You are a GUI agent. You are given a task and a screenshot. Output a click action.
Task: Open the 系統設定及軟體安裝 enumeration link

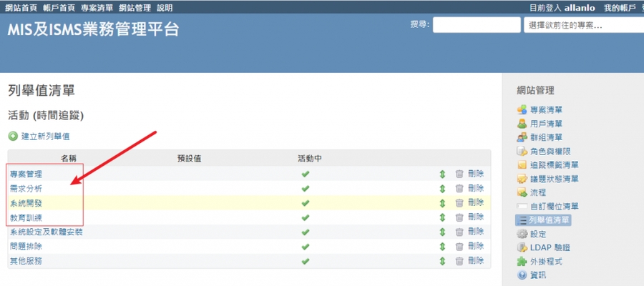point(46,232)
